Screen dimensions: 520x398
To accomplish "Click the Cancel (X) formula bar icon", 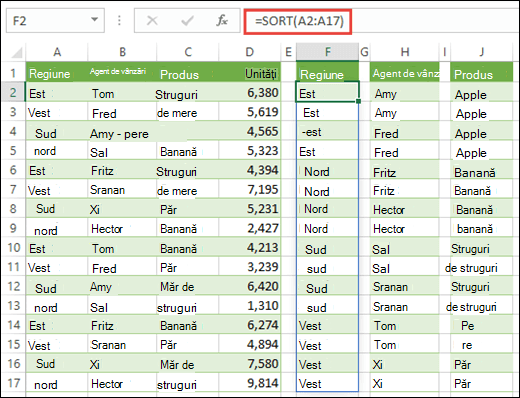I will point(152,21).
